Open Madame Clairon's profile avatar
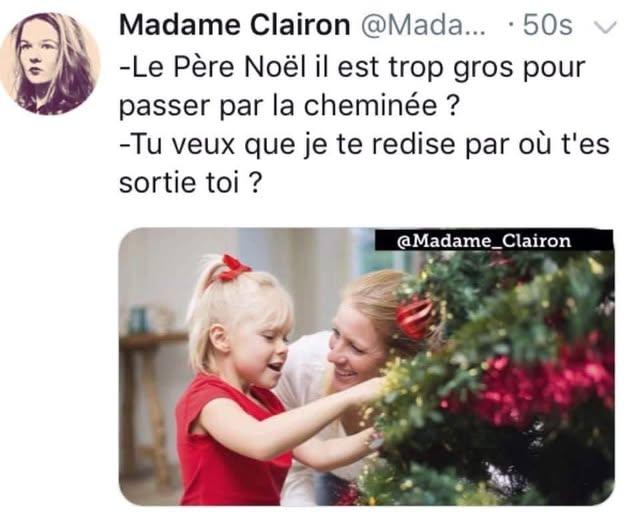The width and height of the screenshot is (640, 532). (x=50, y=63)
